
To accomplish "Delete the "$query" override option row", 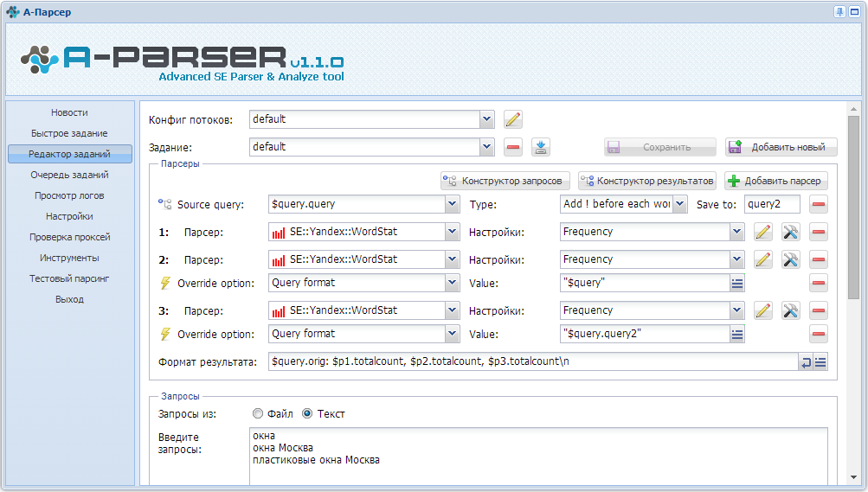I will (818, 283).
